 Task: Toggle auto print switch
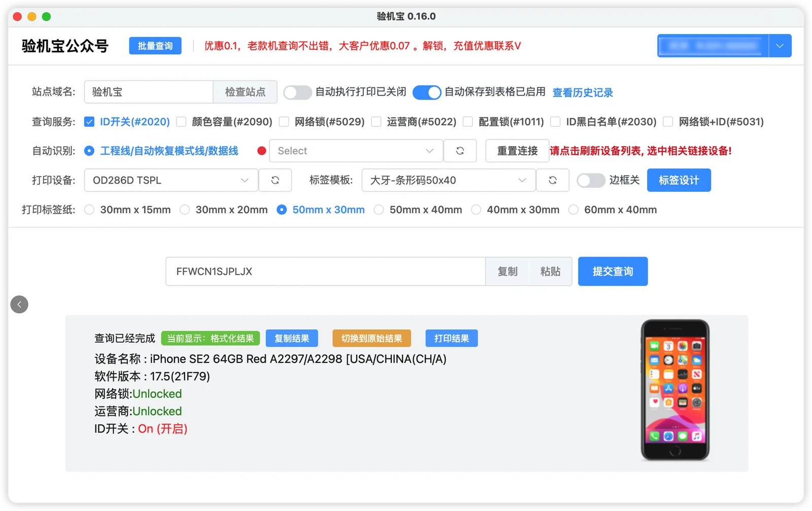[x=297, y=92]
